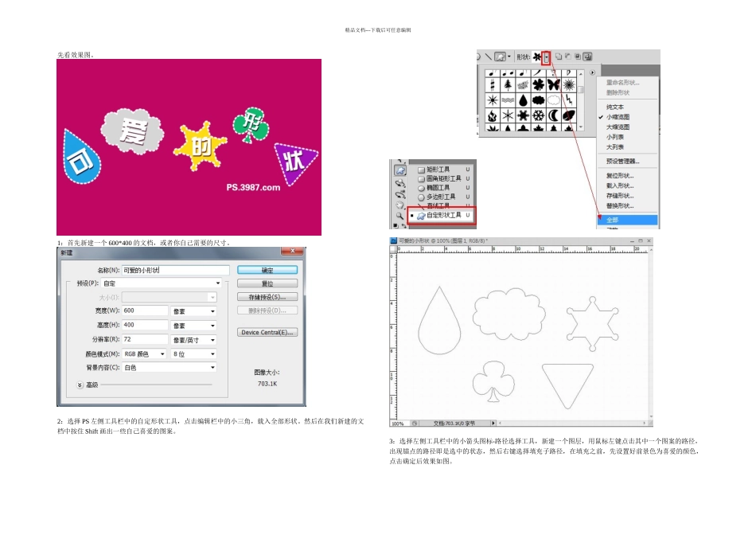Screen dimensions: 756x535
Task: Click the 复位 button in New dialog
Action: (x=267, y=283)
